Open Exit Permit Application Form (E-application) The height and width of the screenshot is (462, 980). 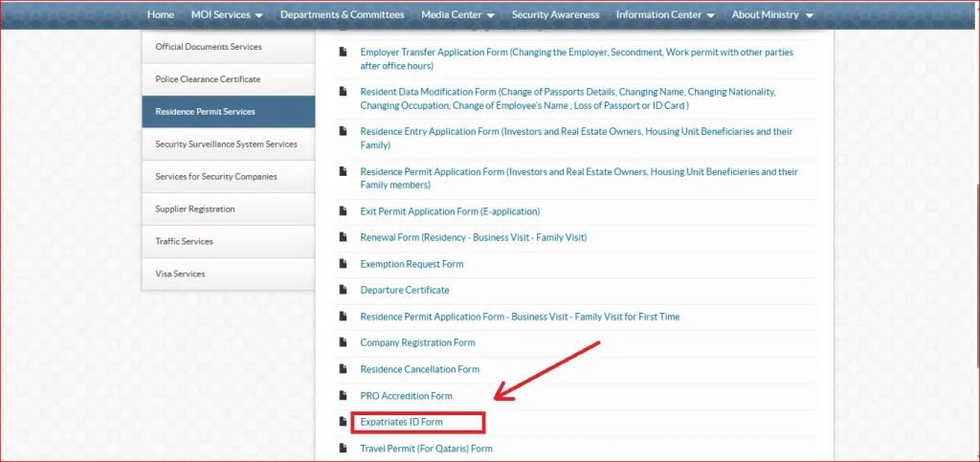point(450,211)
